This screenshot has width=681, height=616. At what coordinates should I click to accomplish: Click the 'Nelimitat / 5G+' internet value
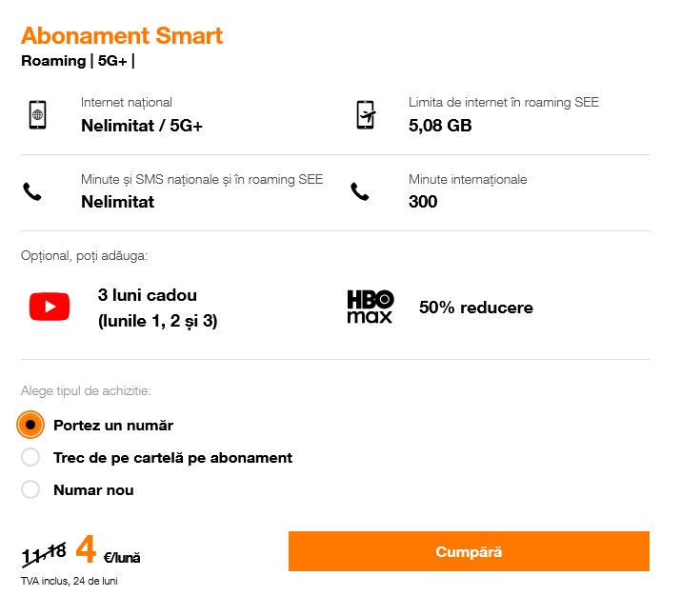tap(142, 125)
